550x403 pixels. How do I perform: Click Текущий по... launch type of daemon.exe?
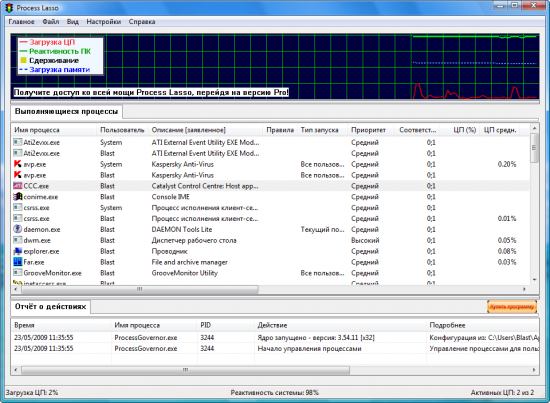[x=322, y=229]
